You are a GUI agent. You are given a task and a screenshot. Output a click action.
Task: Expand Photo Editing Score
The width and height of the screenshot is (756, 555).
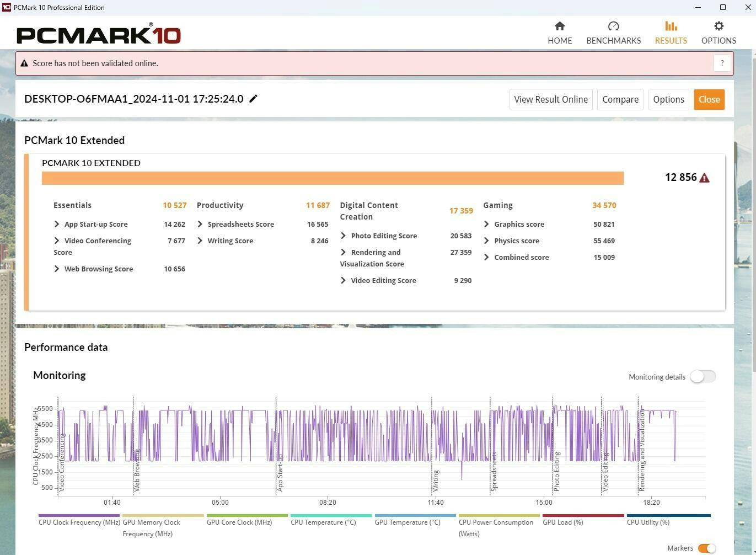pyautogui.click(x=344, y=236)
